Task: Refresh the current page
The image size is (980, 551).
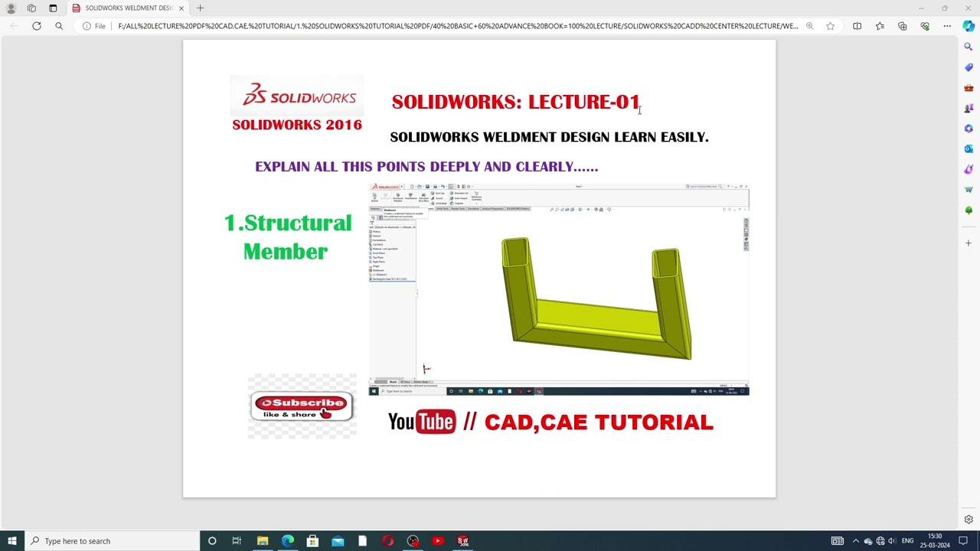Action: coord(37,26)
